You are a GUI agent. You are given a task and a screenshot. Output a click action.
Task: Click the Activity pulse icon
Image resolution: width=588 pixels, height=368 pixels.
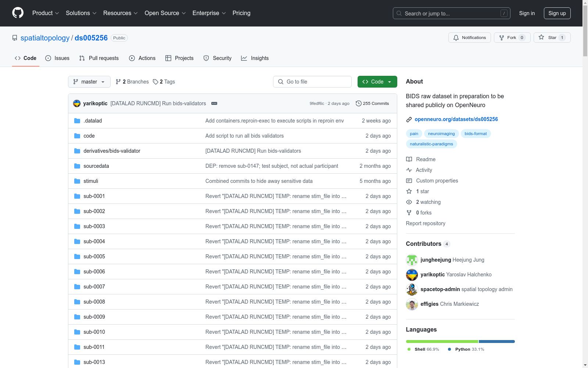click(409, 170)
